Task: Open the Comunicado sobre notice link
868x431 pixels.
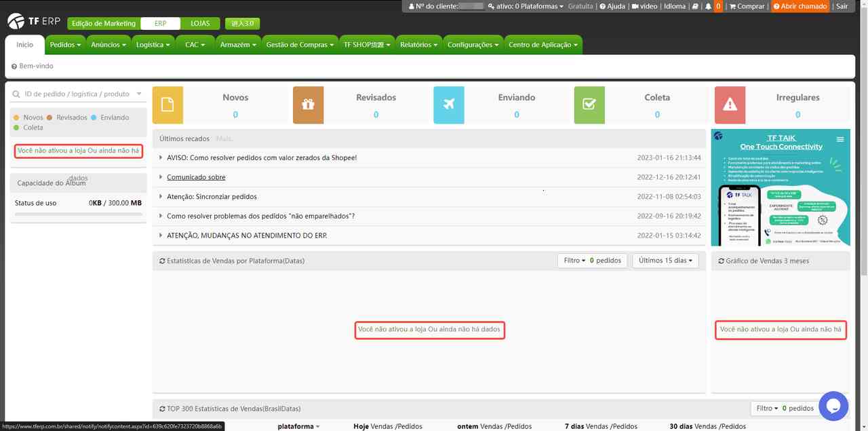Action: point(196,177)
